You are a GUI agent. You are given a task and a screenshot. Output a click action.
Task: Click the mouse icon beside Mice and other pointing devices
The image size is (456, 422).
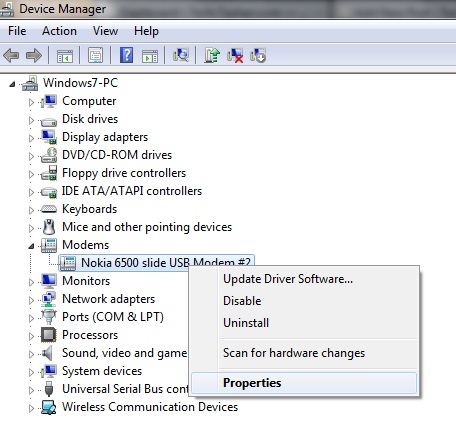[x=49, y=227]
